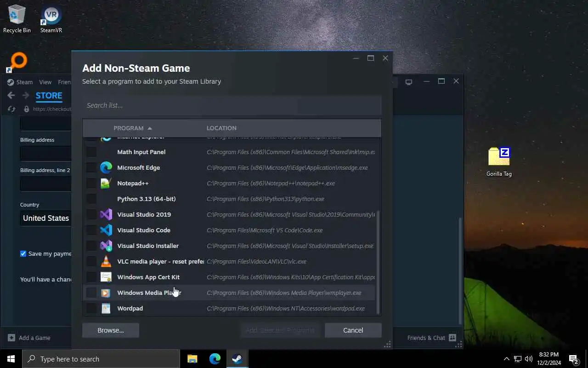Click the volume icon in system tray
The image size is (588, 368).
point(529,359)
